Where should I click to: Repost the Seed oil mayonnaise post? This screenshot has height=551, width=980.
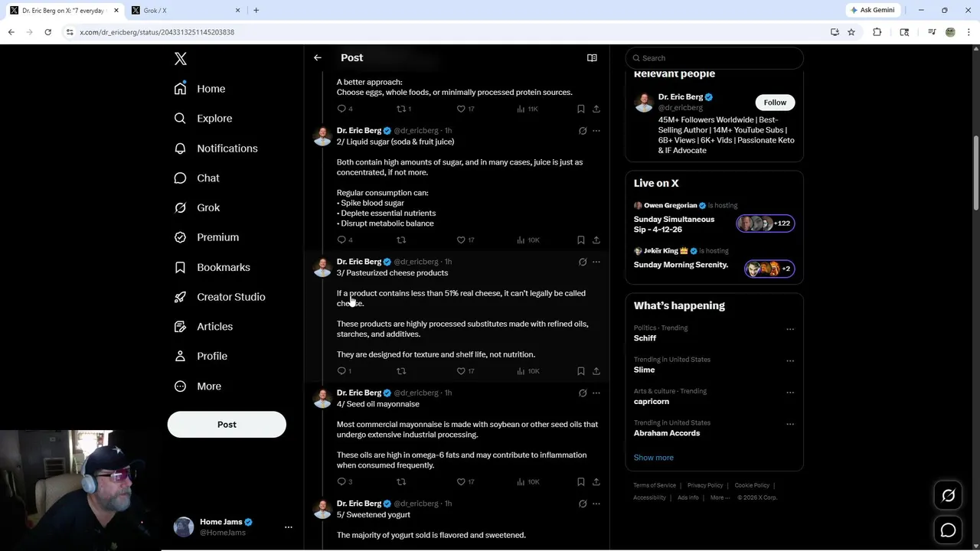[x=401, y=482]
